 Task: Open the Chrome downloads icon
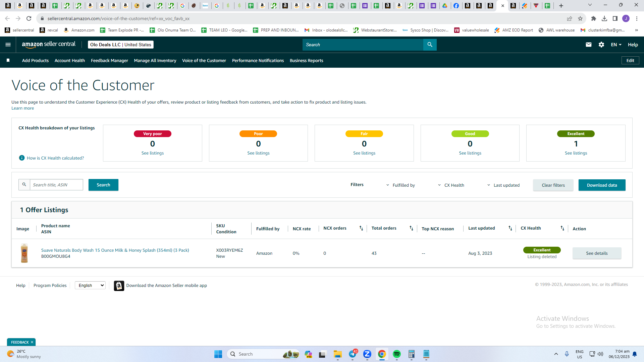point(604,18)
